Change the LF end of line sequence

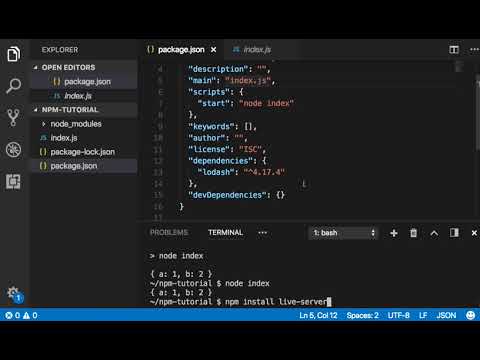(x=423, y=315)
